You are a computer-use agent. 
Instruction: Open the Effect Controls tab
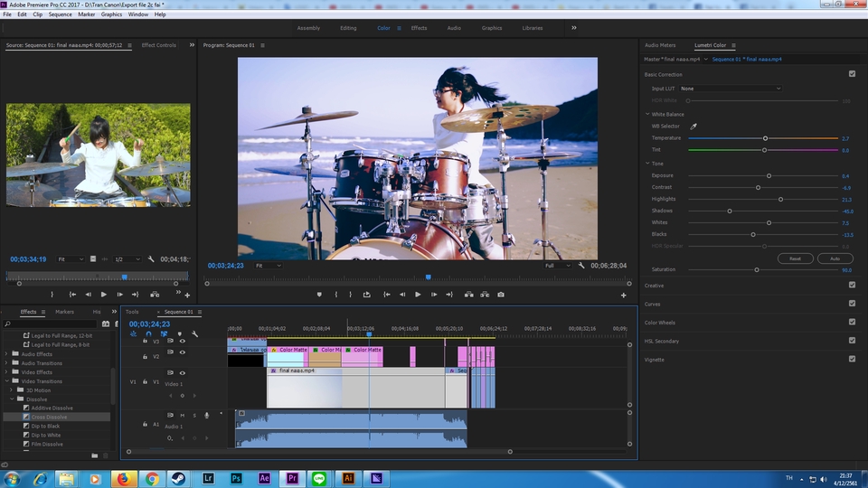159,45
